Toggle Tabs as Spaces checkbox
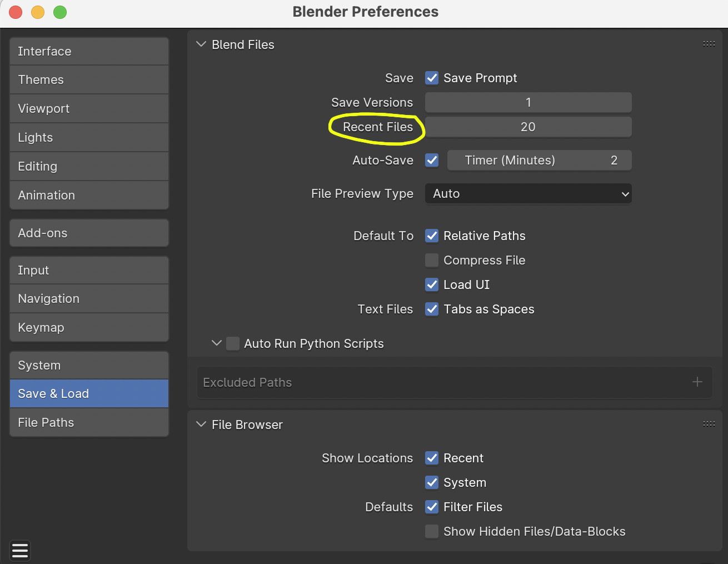This screenshot has height=564, width=728. (432, 309)
